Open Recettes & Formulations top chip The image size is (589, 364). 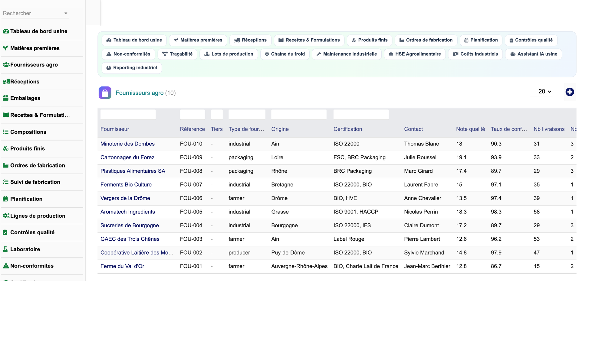pyautogui.click(x=309, y=40)
